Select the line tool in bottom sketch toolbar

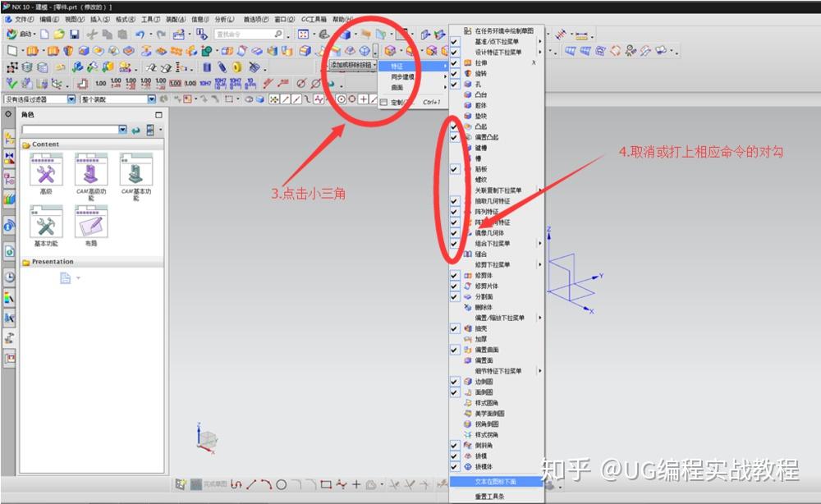click(252, 485)
